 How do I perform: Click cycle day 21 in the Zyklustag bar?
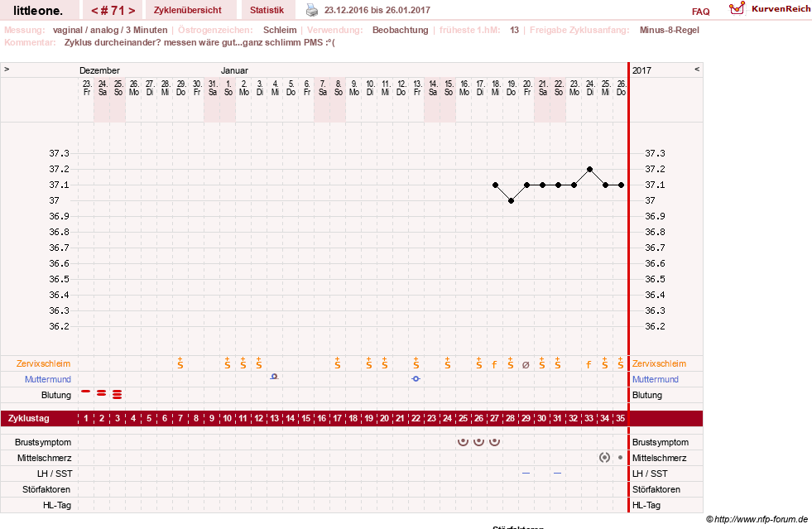click(400, 419)
